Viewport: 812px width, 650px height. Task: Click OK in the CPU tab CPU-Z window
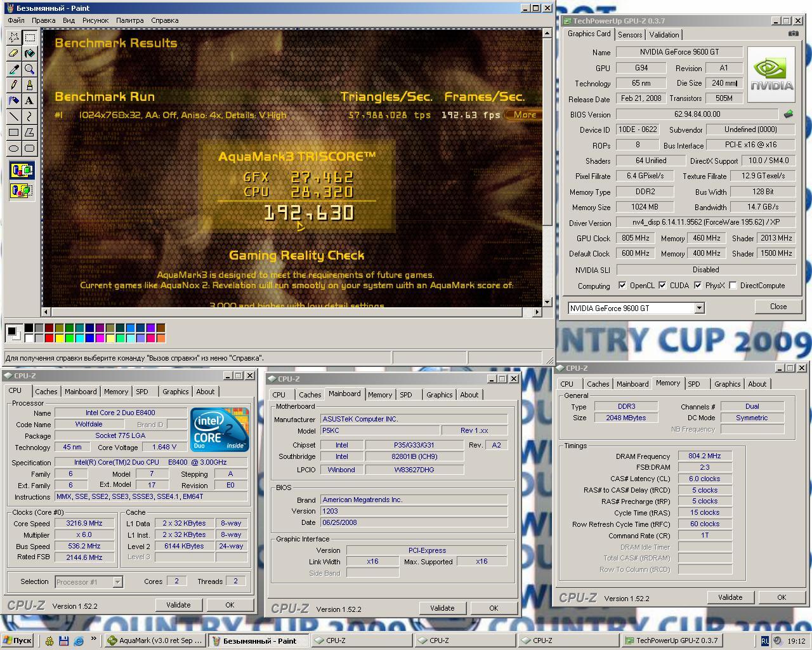230,605
